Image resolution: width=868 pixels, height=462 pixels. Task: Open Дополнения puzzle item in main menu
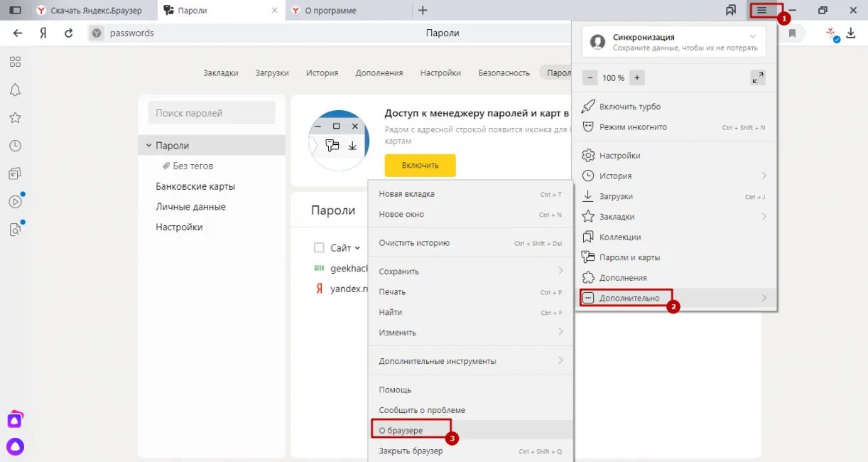(x=675, y=278)
